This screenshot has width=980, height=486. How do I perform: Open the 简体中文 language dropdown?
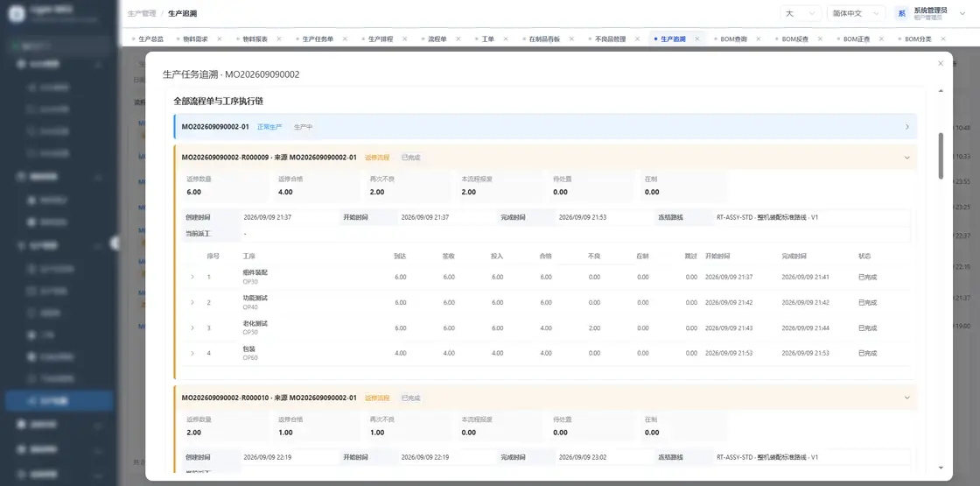856,13
